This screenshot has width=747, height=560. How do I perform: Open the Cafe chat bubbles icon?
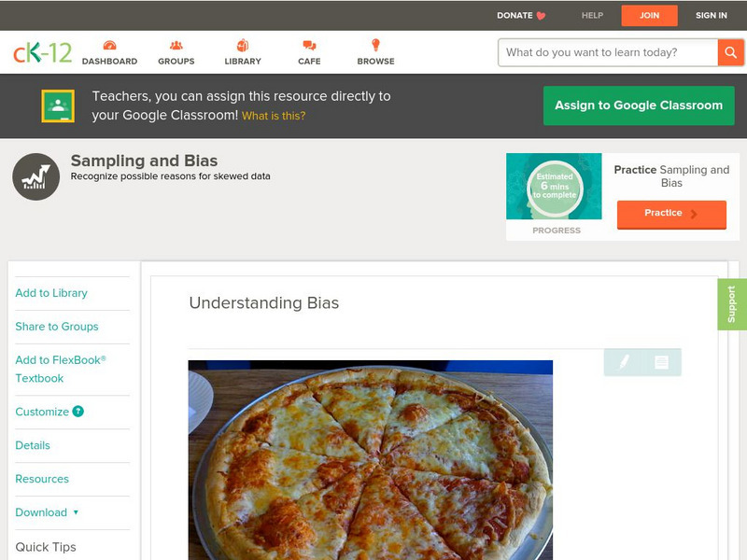click(309, 45)
